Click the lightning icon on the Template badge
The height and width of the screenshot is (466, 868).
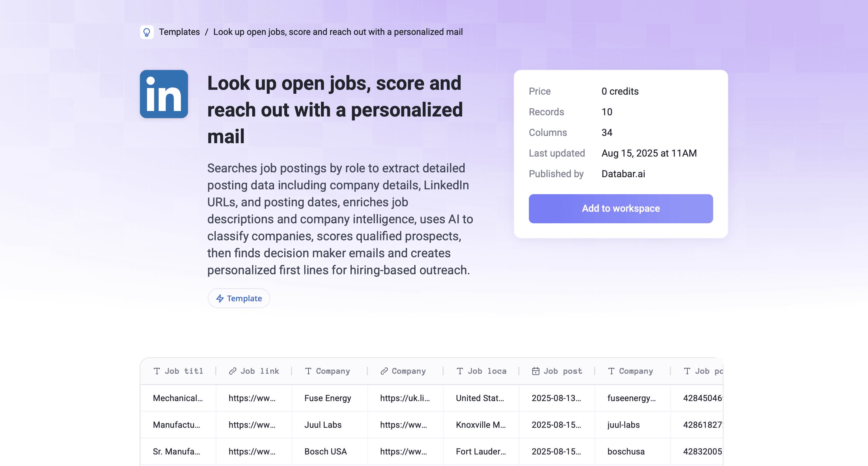[x=220, y=299]
